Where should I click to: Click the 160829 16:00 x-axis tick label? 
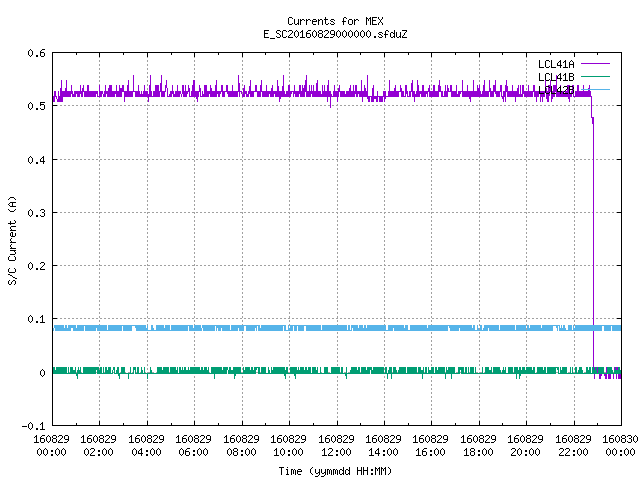tap(431, 445)
